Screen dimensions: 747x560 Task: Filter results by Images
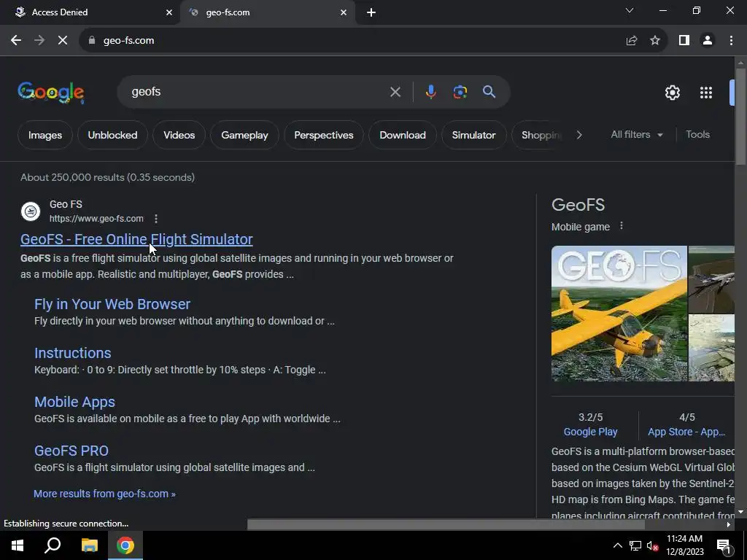pyautogui.click(x=45, y=135)
